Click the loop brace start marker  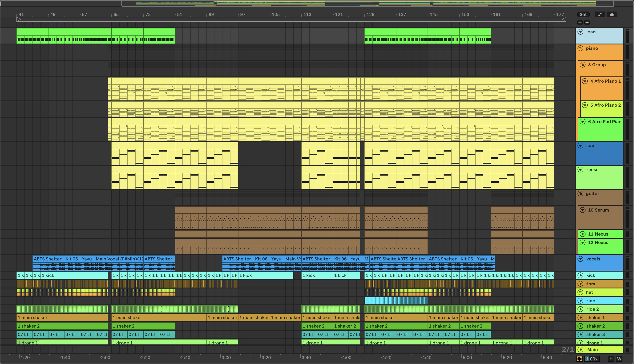[x=18, y=20]
